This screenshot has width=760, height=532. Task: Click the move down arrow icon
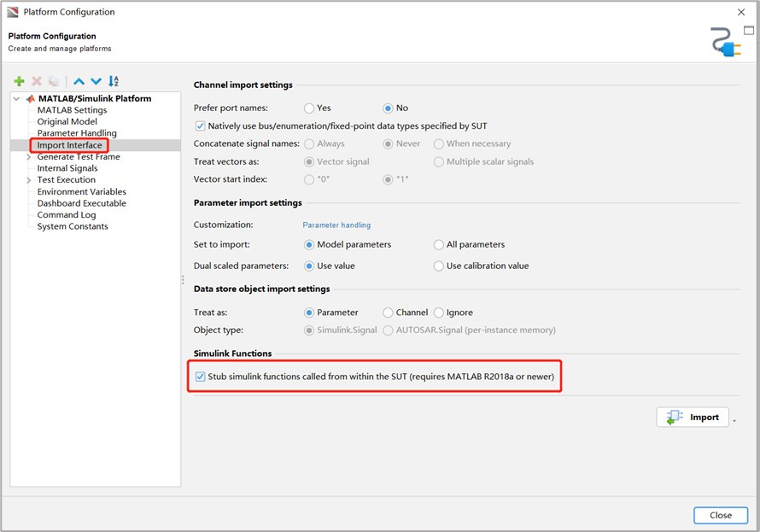pyautogui.click(x=96, y=81)
